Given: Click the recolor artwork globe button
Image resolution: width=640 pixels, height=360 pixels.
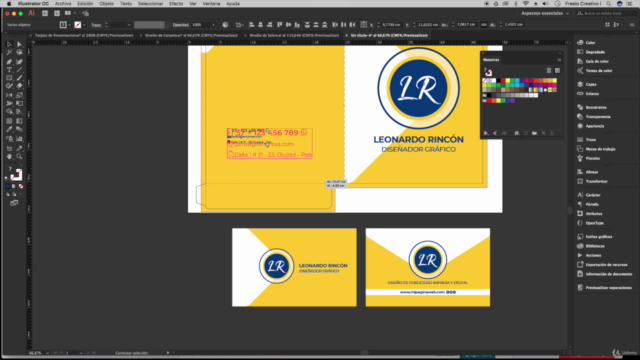Looking at the screenshot, I should point(225,25).
